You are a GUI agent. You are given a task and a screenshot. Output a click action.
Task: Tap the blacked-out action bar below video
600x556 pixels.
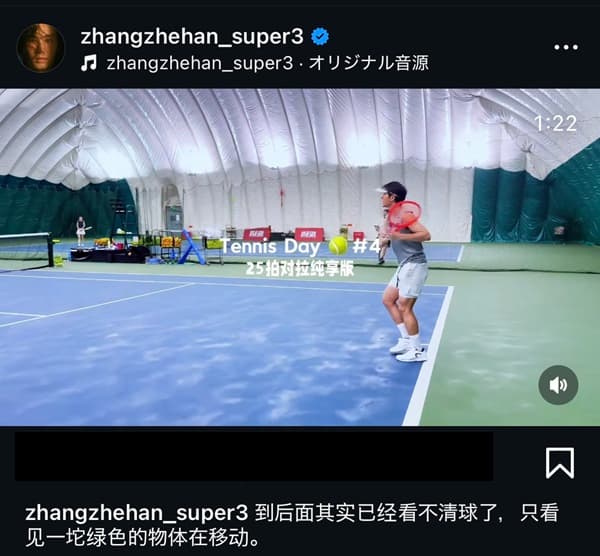[254, 456]
